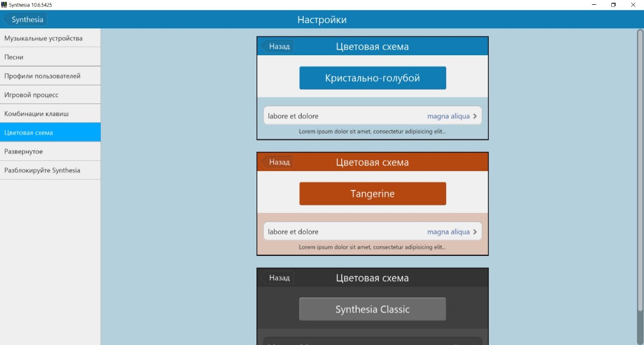Minimize the Synthesia window
644x345 pixels.
(594, 5)
